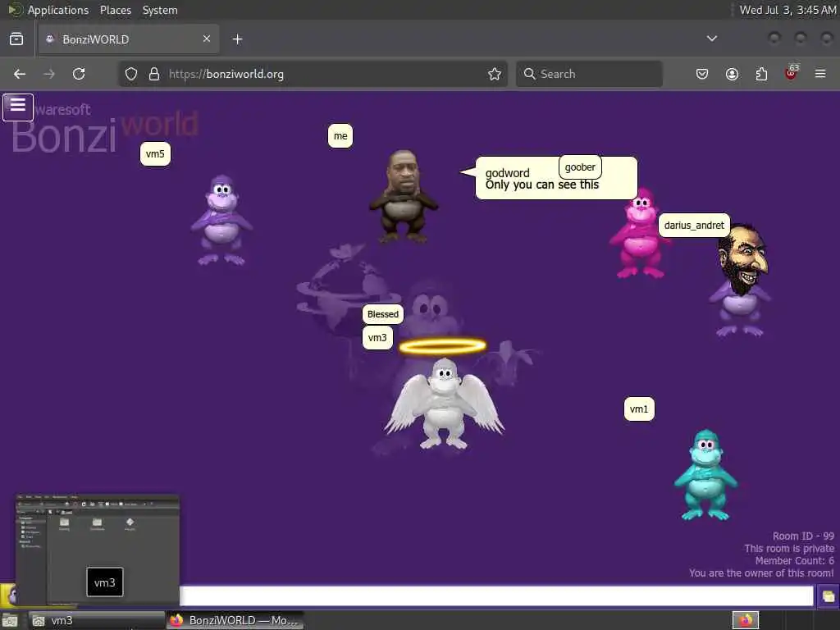
Task: Click the teal vm1 Bonzi character
Action: click(705, 475)
